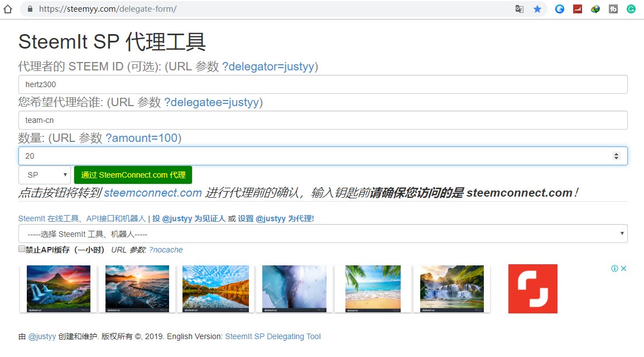This screenshot has width=644, height=357.
Task: Click the bookmark star icon
Action: (537, 9)
